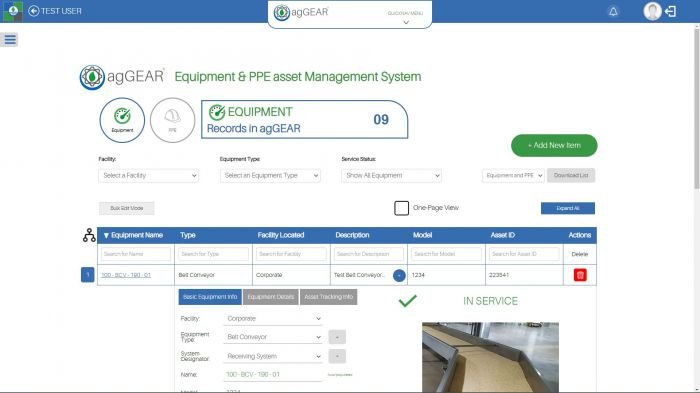Open the 100-BCV-190-01 equipment link
The image size is (700, 393).
(x=126, y=275)
